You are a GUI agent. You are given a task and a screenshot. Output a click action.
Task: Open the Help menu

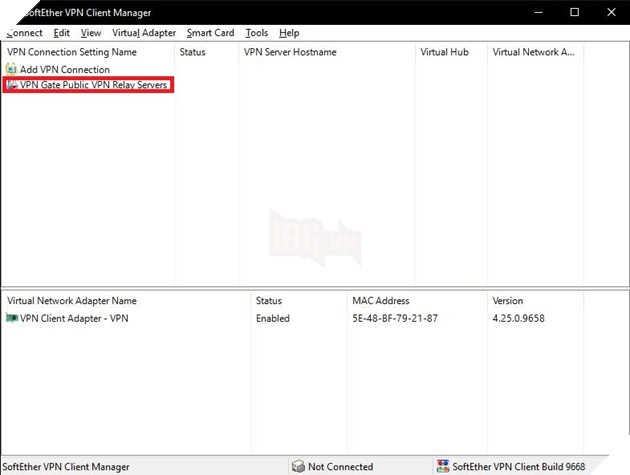(289, 33)
